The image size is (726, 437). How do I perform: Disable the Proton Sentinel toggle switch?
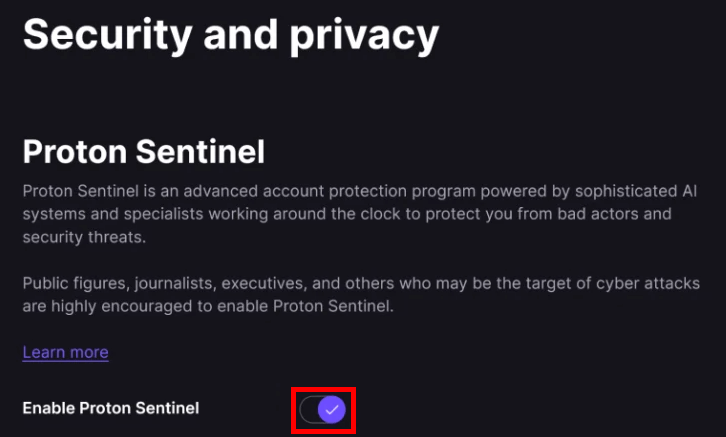(323, 409)
